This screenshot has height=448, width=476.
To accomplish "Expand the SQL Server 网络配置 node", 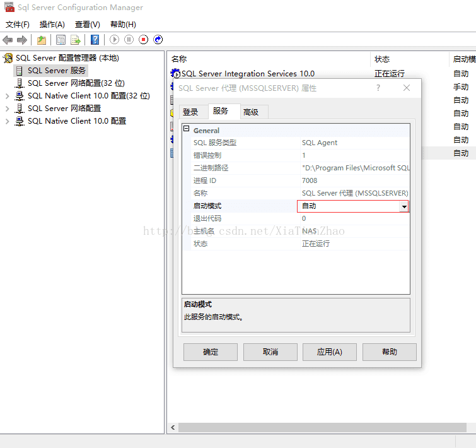I will point(8,109).
